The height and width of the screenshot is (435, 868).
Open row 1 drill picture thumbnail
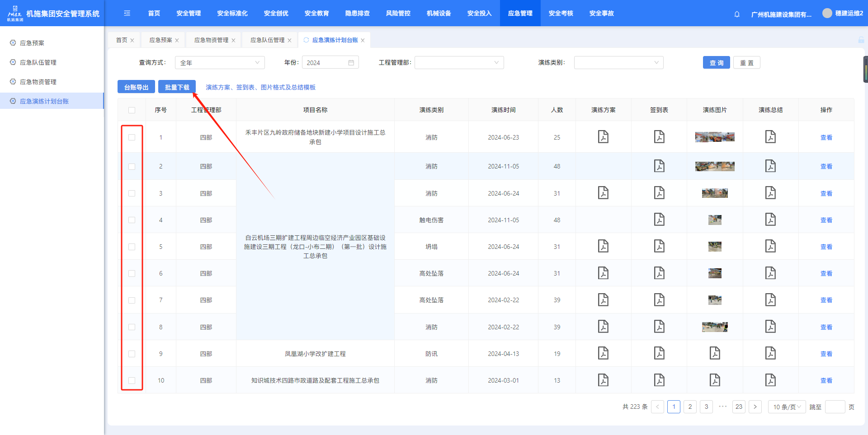[715, 137]
